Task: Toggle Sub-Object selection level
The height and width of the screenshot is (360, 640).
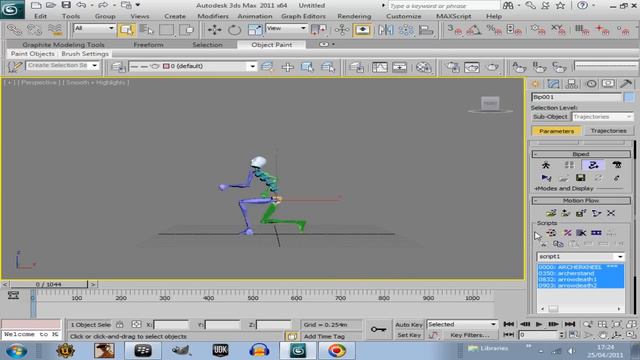Action: 550,117
